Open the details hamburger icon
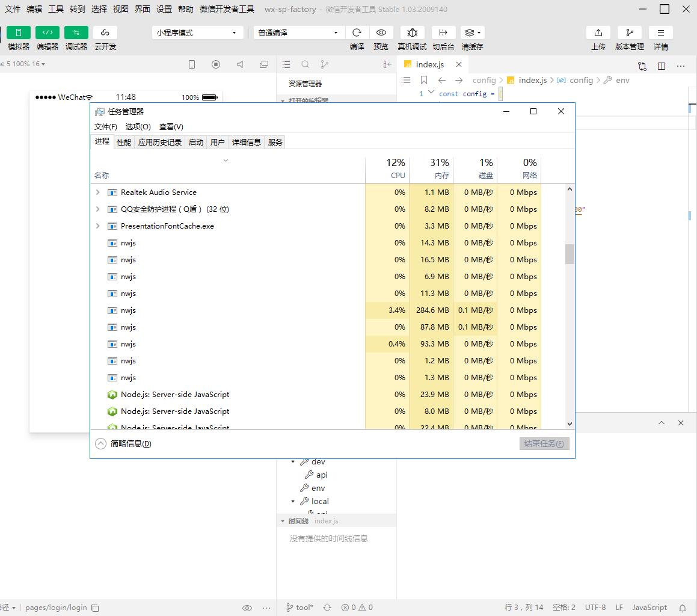This screenshot has width=697, height=616. (x=660, y=32)
